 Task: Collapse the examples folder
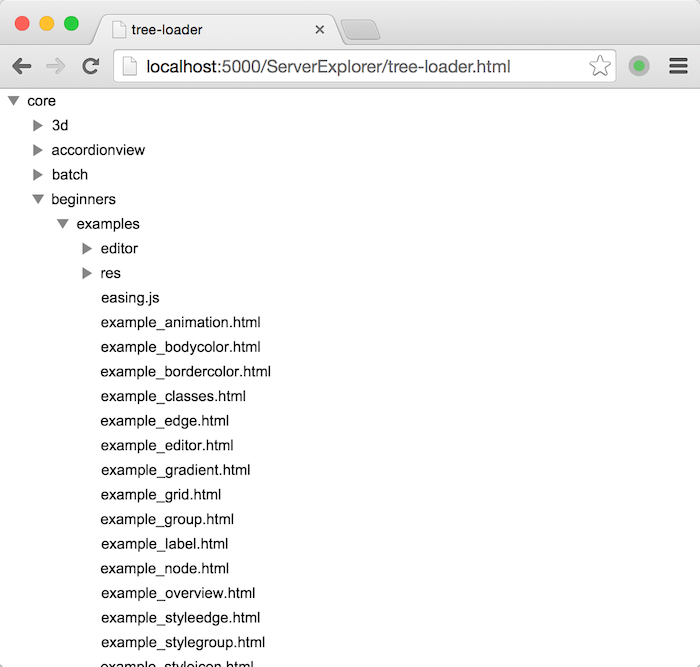click(63, 224)
